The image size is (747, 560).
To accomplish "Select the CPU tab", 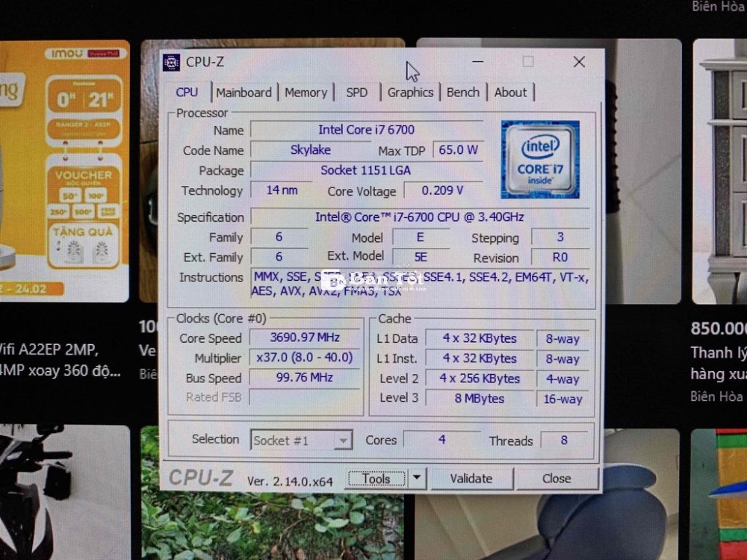I will point(187,92).
